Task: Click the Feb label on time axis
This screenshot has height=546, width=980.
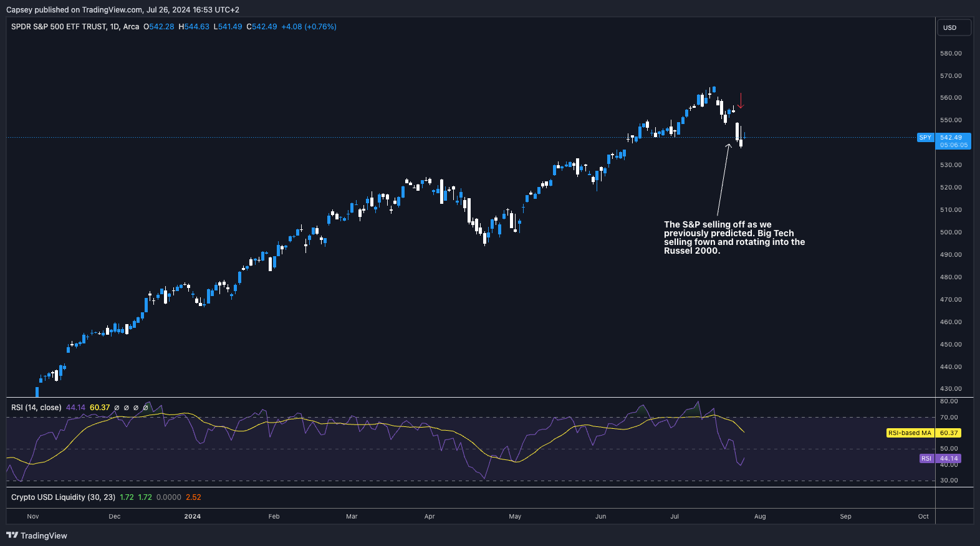Action: tap(274, 516)
